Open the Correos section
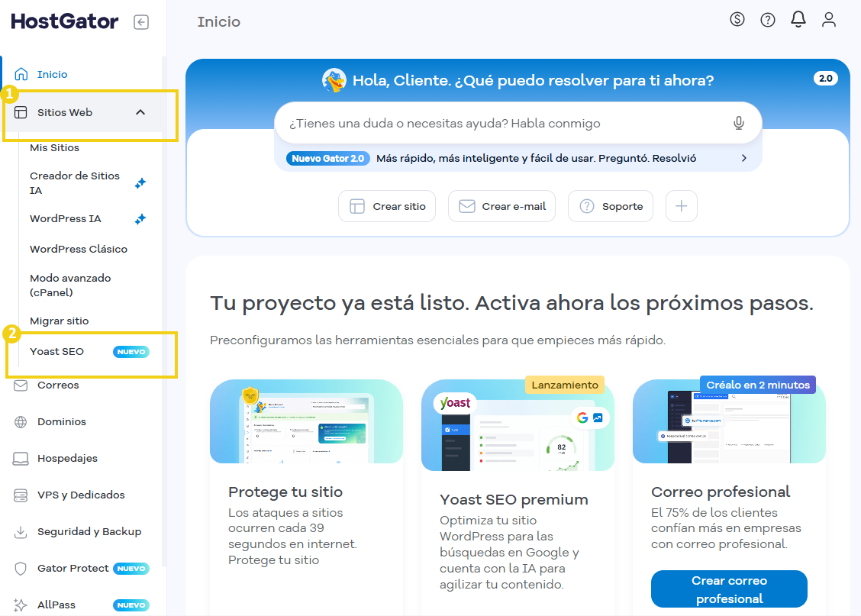Screen dimensions: 861x616 [x=58, y=385]
